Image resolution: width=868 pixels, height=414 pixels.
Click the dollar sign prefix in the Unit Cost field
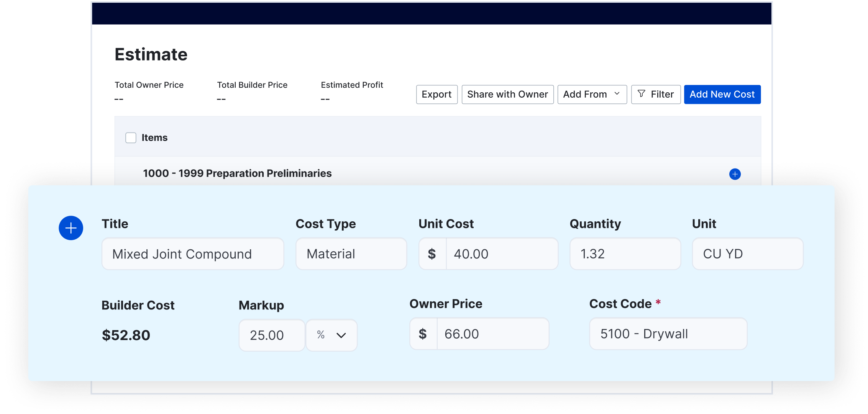click(x=432, y=254)
